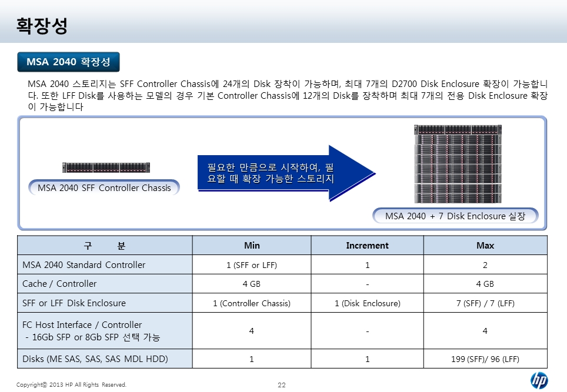Select the '구 분' column header
This screenshot has width=567, height=392.
click(x=105, y=245)
